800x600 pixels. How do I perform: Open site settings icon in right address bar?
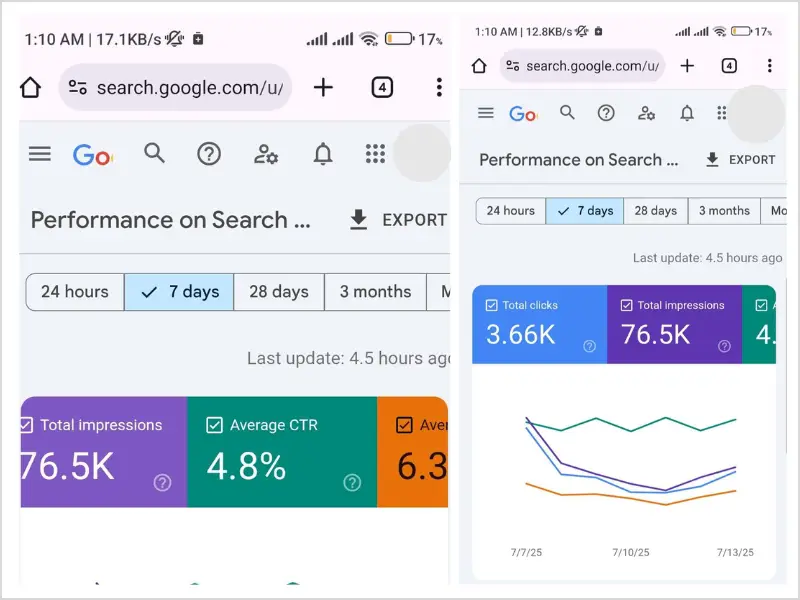tap(512, 65)
